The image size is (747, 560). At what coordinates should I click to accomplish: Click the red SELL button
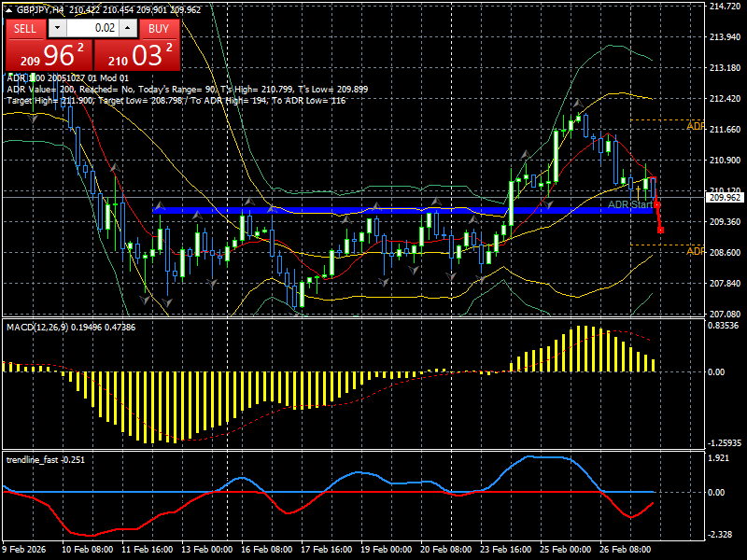pyautogui.click(x=26, y=29)
